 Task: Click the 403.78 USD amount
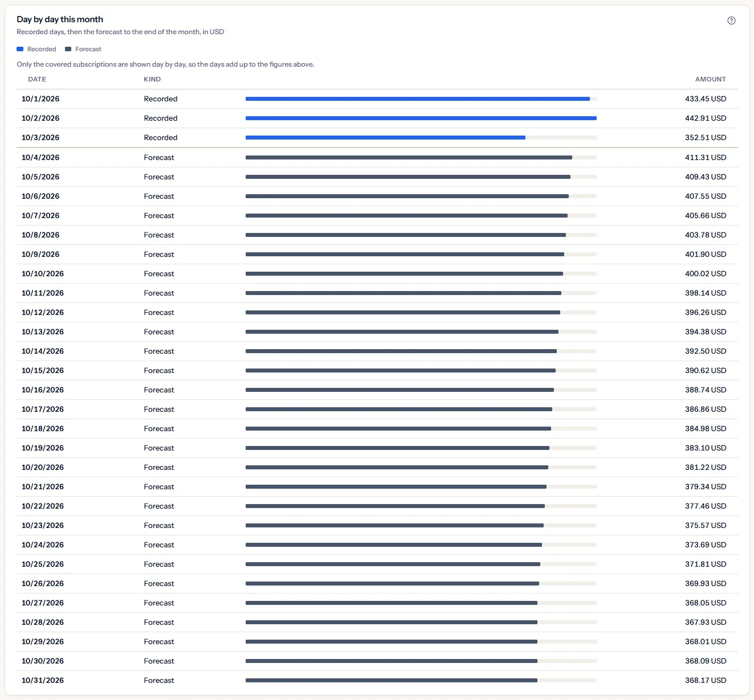point(706,235)
